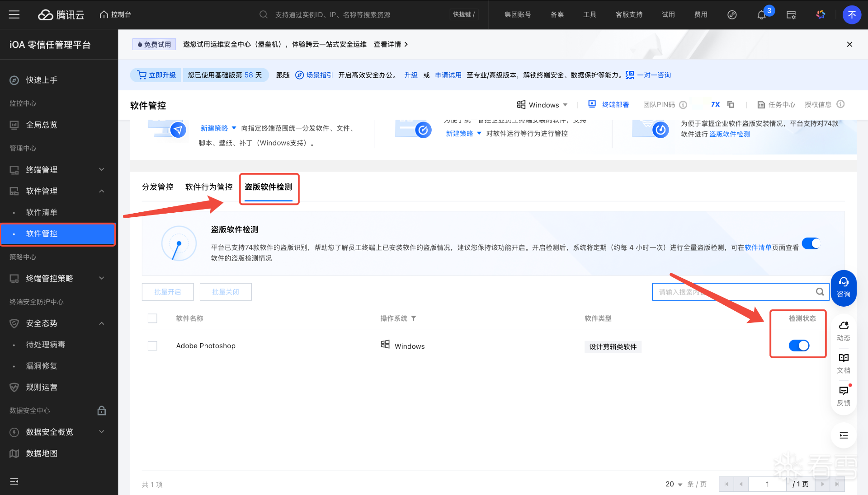Check the Adobe Photoshop row checkbox
Screen dimensions: 868x495
coord(152,346)
